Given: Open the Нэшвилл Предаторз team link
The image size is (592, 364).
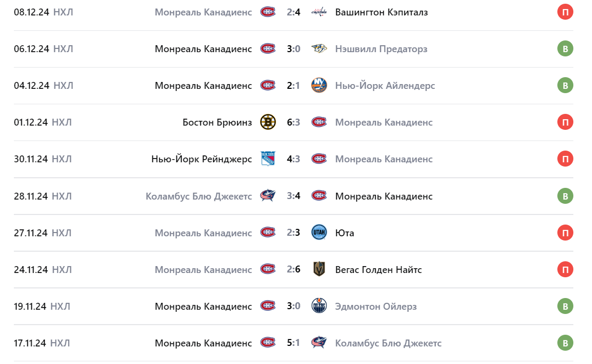Looking at the screenshot, I should click(x=381, y=48).
